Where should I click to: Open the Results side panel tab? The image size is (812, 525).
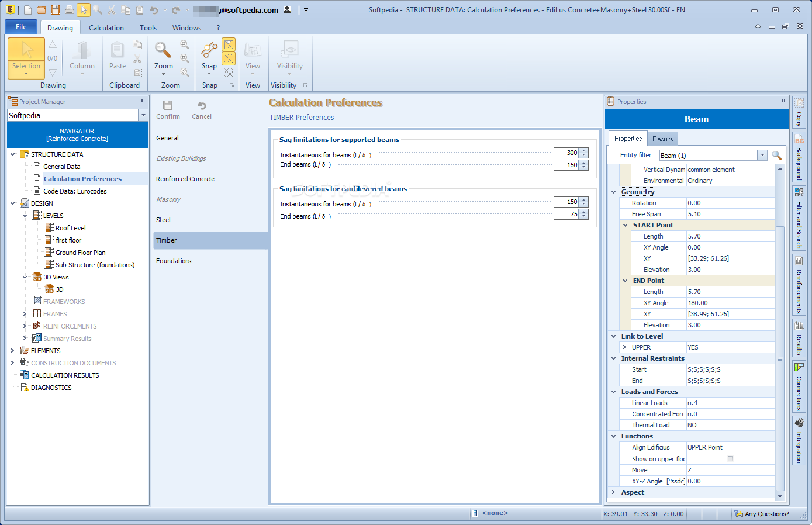click(799, 338)
